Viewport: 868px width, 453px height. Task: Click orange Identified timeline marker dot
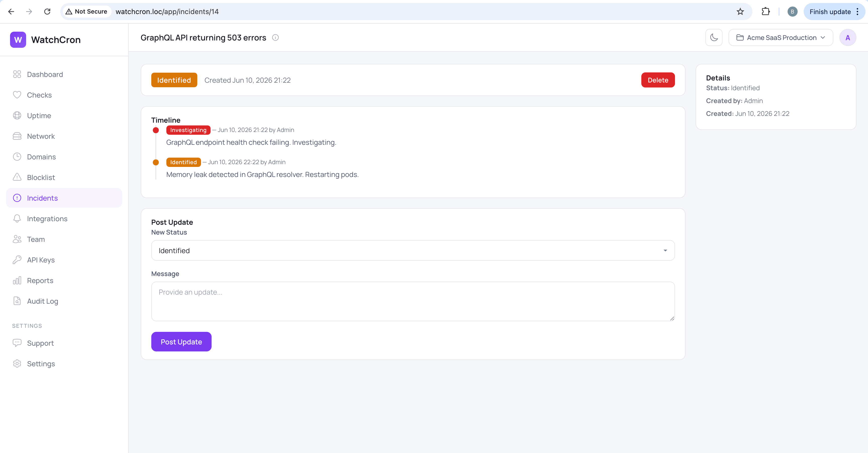pos(156,162)
